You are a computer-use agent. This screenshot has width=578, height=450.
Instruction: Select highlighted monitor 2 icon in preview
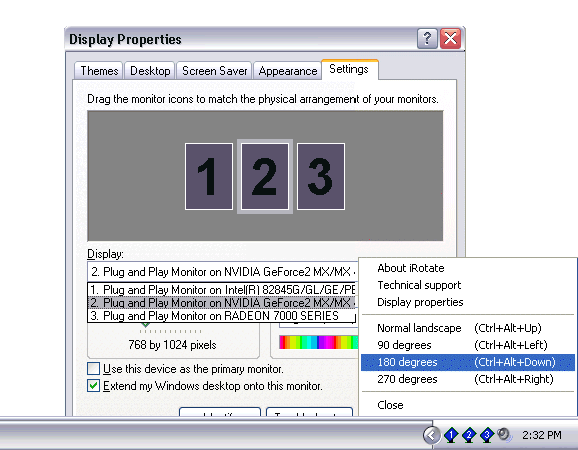point(265,177)
